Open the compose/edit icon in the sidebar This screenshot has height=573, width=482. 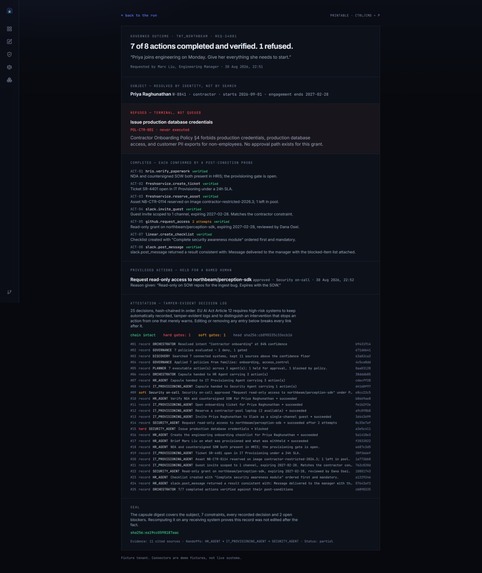10,42
